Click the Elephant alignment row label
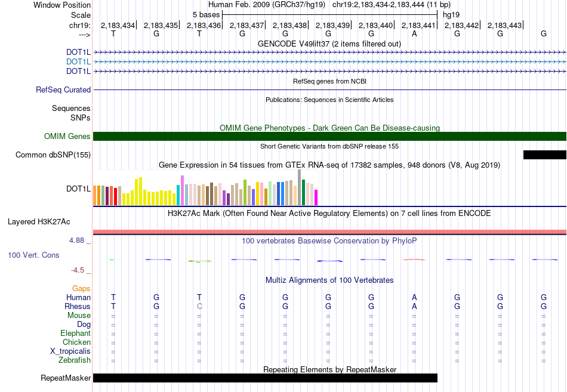This screenshot has height=392, width=567. [76, 334]
